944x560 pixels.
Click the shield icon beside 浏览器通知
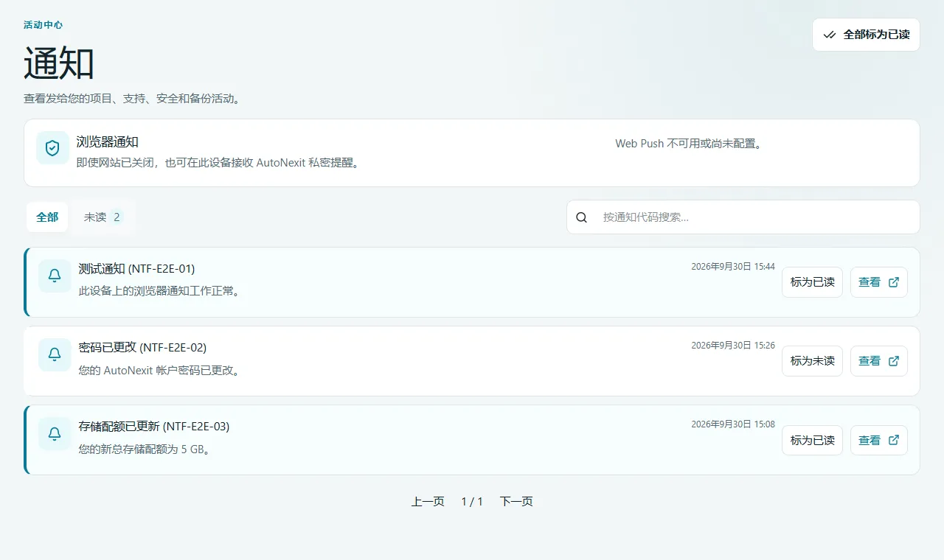tap(52, 148)
